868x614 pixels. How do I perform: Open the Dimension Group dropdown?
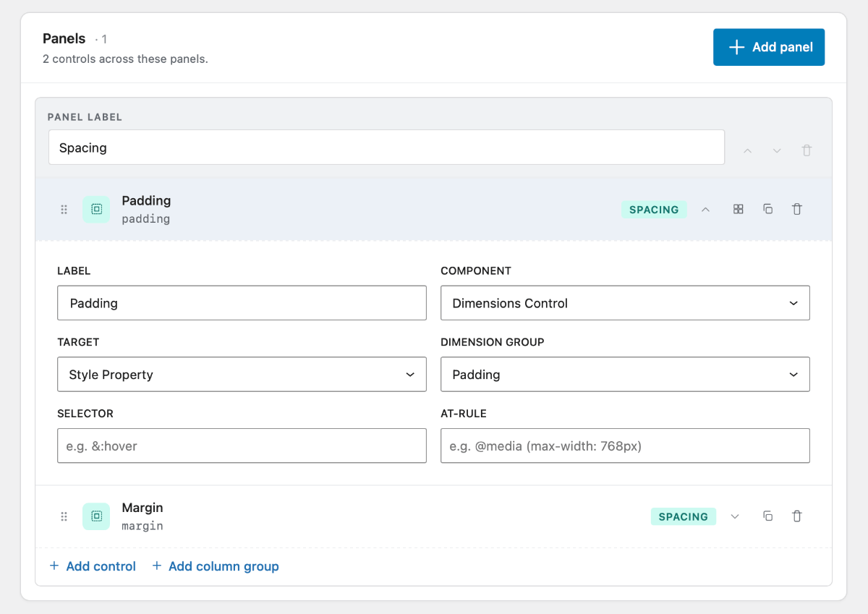click(x=625, y=375)
